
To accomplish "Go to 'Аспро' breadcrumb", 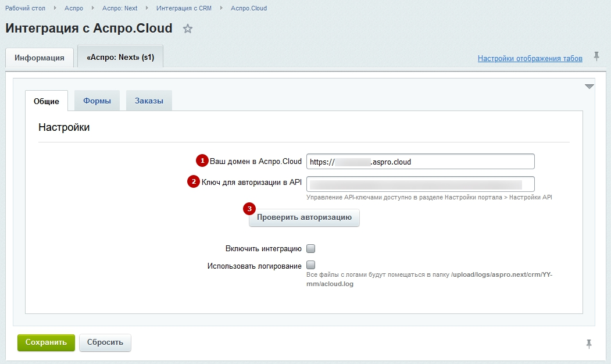I will (74, 8).
